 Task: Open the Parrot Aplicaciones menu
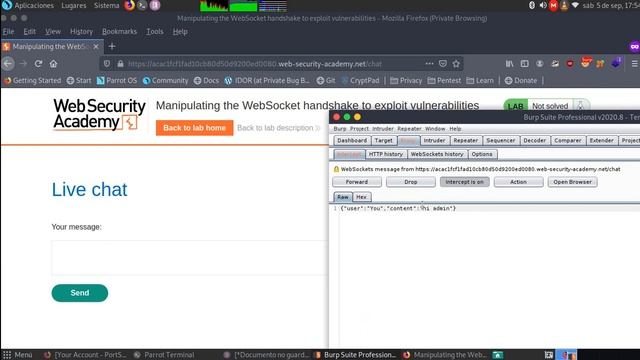coord(28,5)
